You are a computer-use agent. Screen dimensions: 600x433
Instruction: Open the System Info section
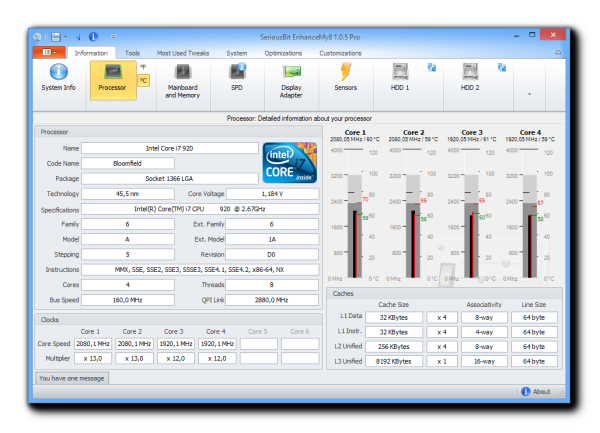click(58, 80)
